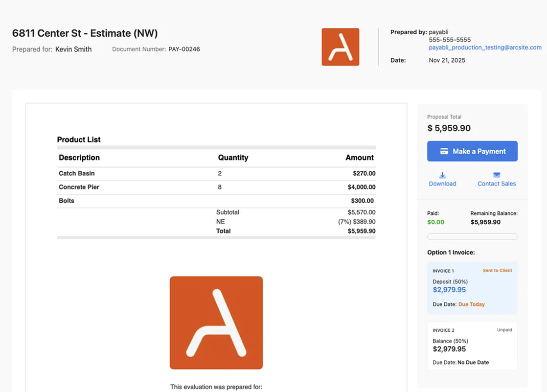547x392 pixels.
Task: Click the Download text link
Action: click(x=442, y=184)
